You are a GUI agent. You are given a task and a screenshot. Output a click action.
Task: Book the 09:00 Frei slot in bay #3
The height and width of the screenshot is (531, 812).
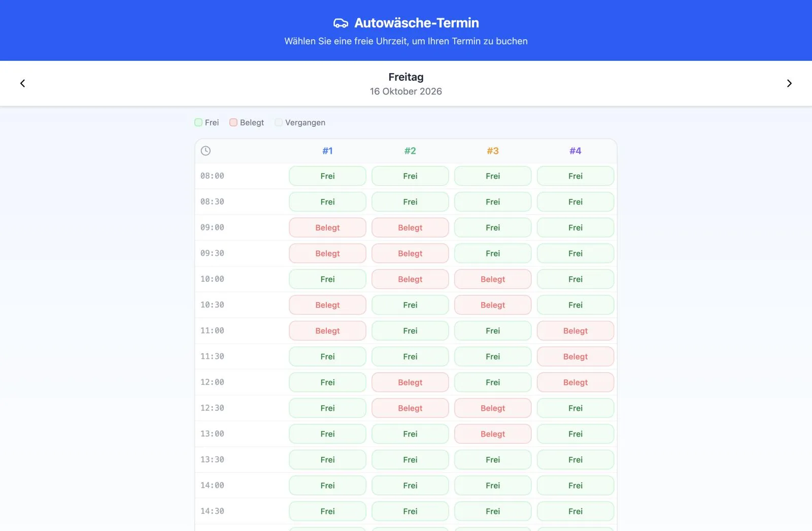point(493,228)
